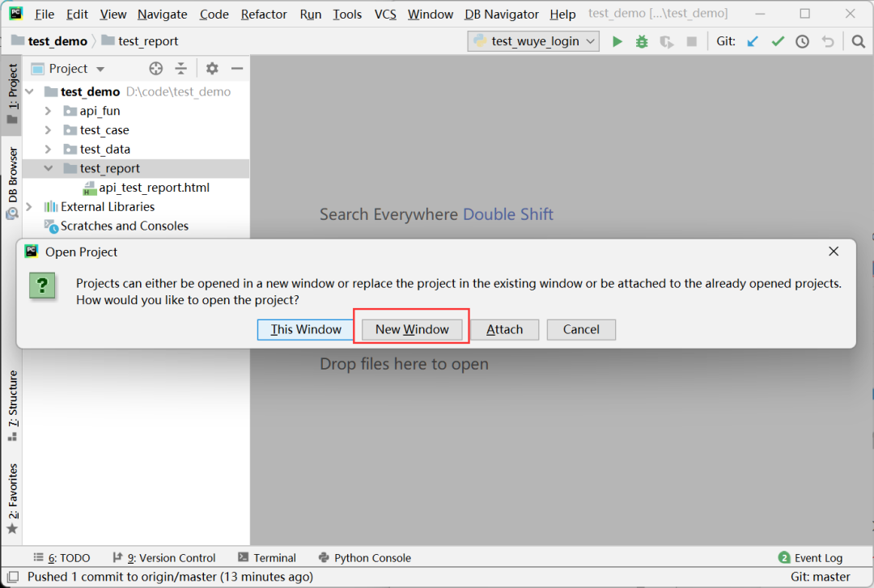The image size is (874, 588).
Task: Click the Attach button
Action: [504, 329]
